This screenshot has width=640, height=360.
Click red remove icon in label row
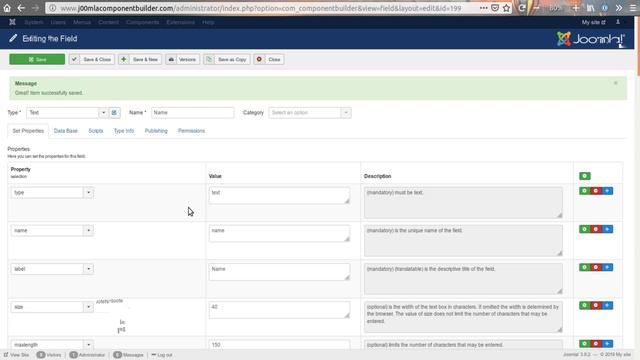596,267
